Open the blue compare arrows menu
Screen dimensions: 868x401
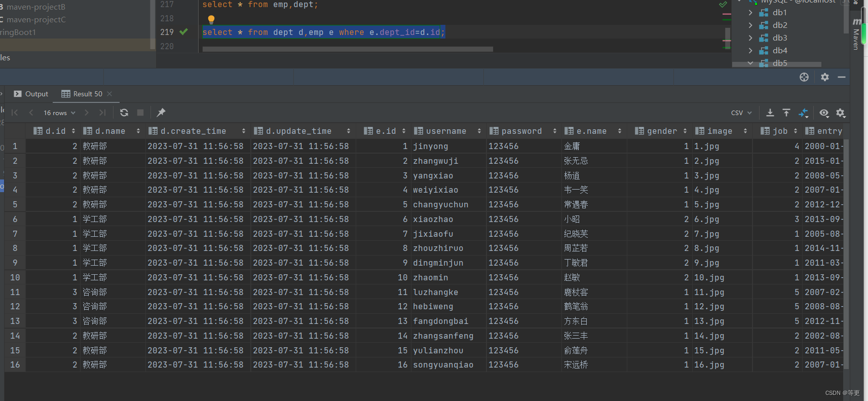point(804,113)
